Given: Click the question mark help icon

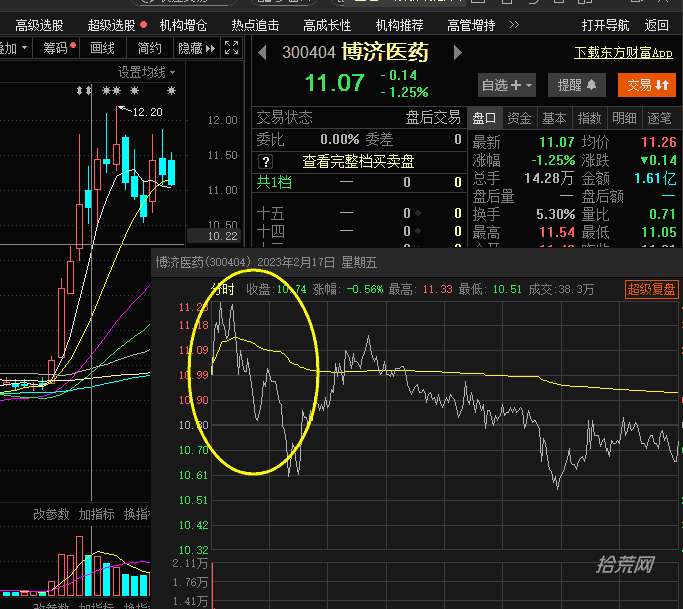Looking at the screenshot, I should tap(265, 162).
